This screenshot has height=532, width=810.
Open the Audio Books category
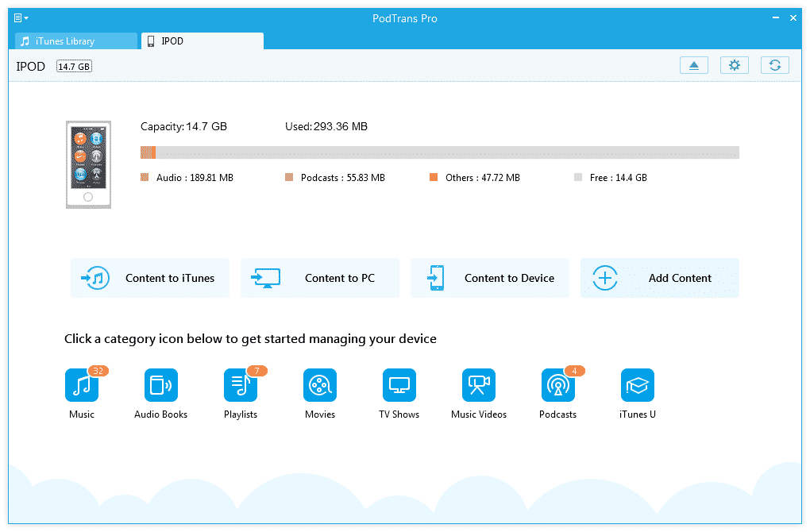pos(160,386)
